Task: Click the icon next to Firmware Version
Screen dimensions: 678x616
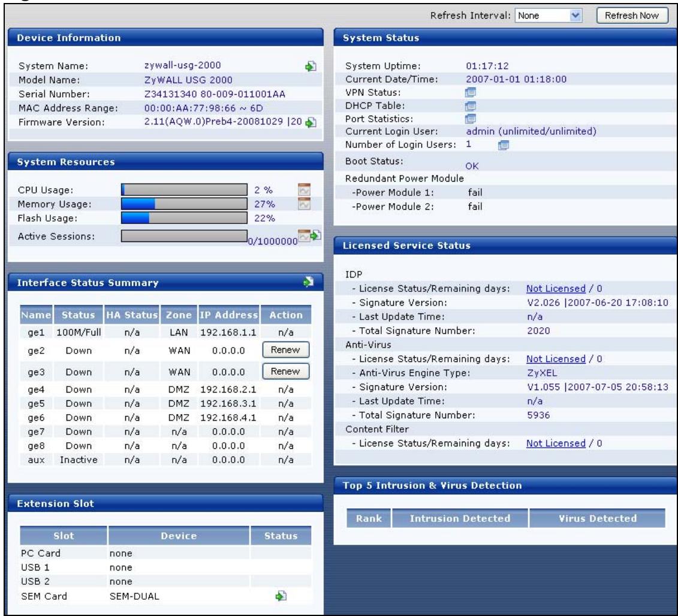Action: pos(311,123)
